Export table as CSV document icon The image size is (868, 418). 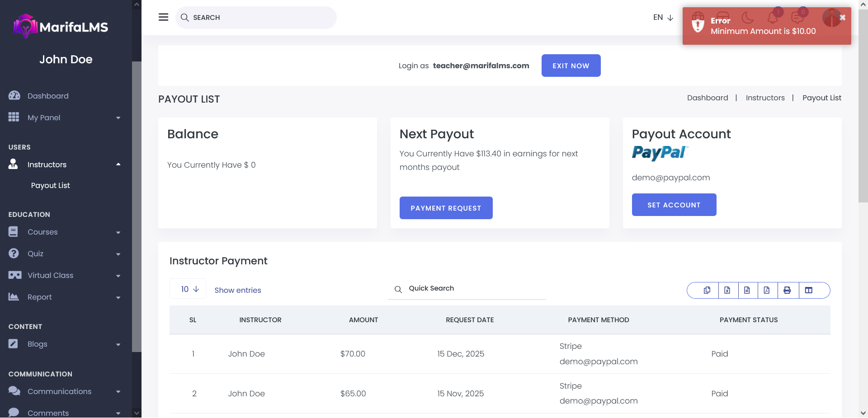(x=747, y=290)
